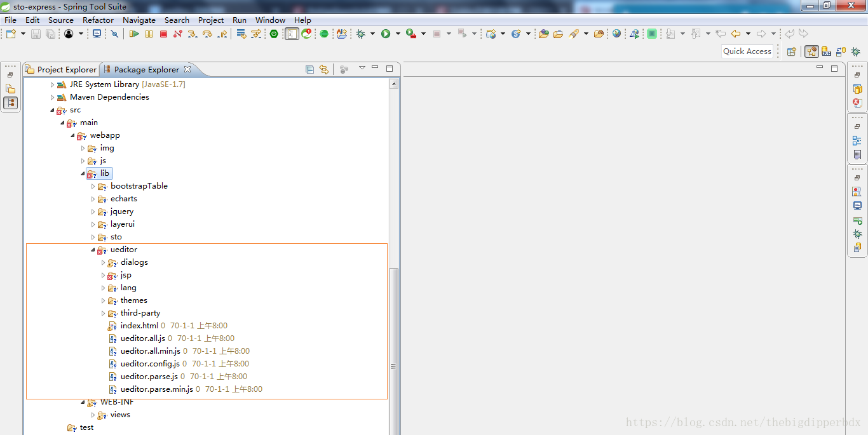Switch to Project Explorer tab
The image size is (868, 435).
(61, 69)
